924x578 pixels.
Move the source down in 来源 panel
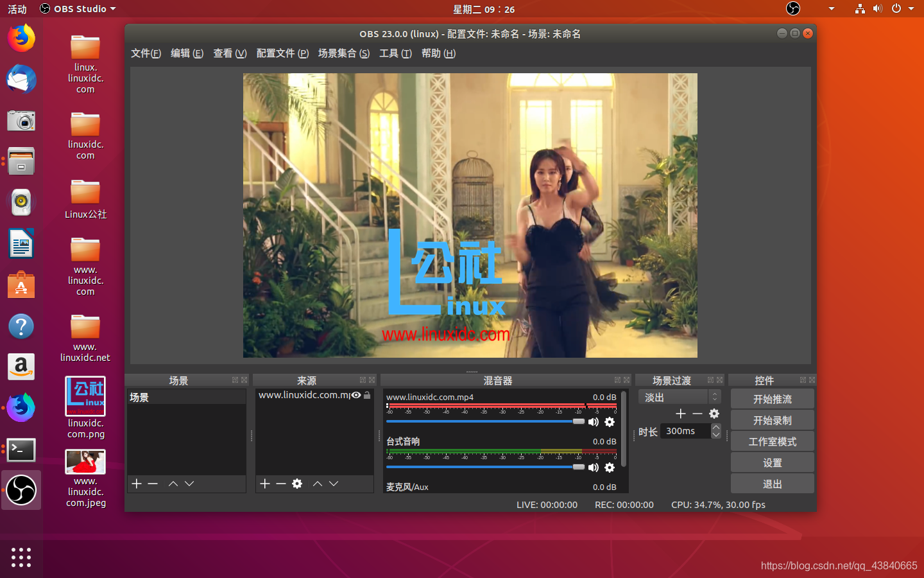point(334,484)
